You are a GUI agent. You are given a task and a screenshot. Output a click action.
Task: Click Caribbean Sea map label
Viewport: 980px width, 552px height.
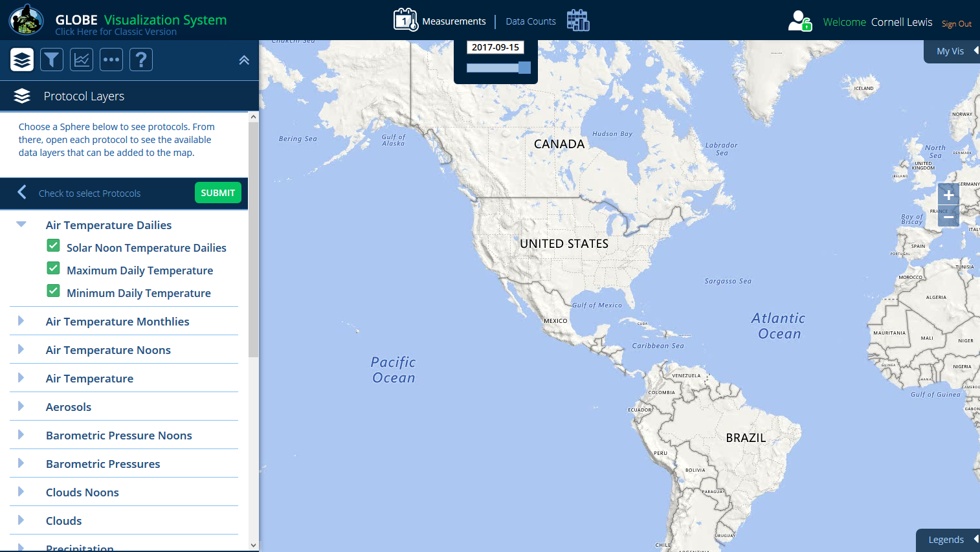tap(658, 346)
